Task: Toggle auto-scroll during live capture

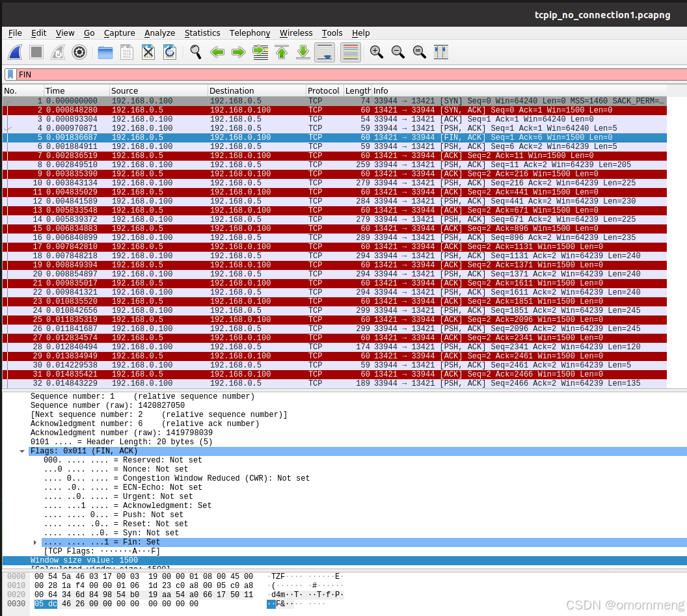Action: [325, 52]
